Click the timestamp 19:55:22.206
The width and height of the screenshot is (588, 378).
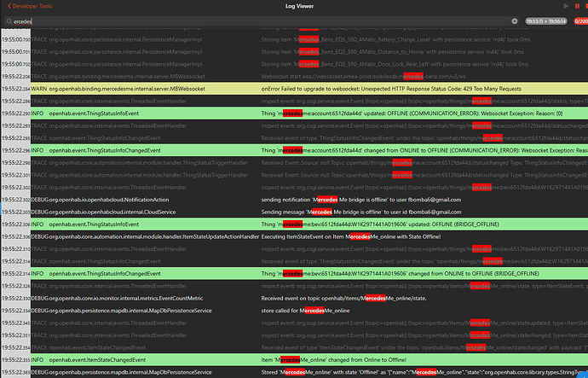click(15, 77)
